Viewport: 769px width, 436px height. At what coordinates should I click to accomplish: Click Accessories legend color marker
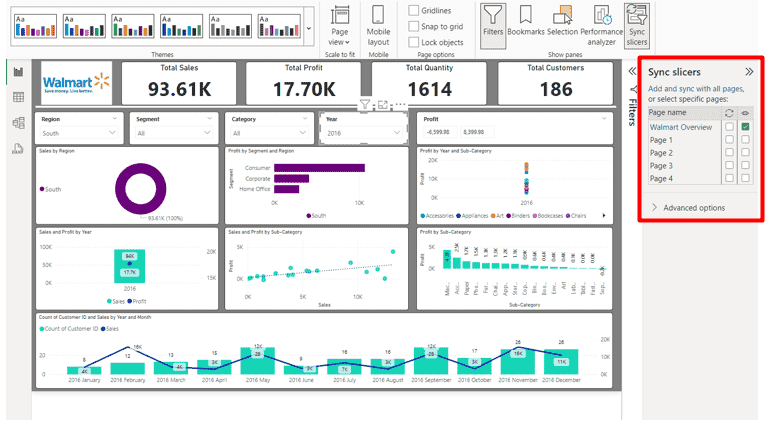point(422,216)
